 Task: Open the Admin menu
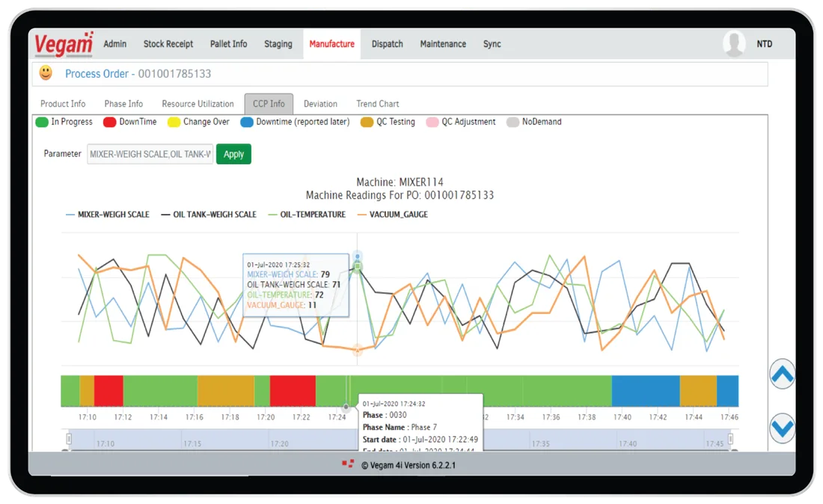[115, 44]
